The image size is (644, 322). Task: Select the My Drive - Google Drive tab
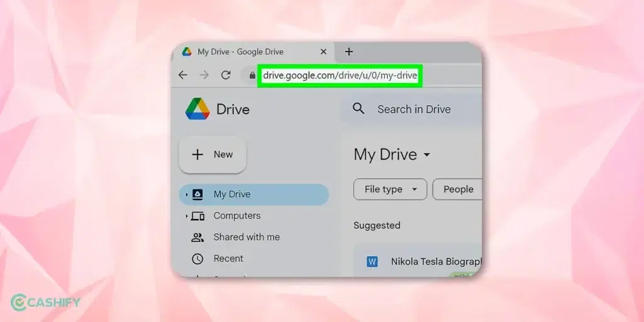point(253,52)
